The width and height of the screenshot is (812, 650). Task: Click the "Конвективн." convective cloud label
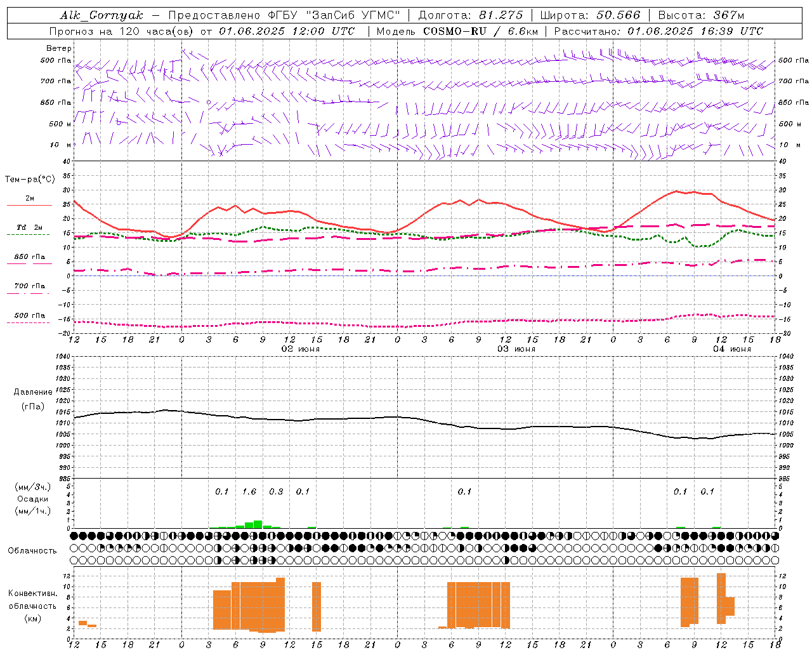pyautogui.click(x=32, y=594)
